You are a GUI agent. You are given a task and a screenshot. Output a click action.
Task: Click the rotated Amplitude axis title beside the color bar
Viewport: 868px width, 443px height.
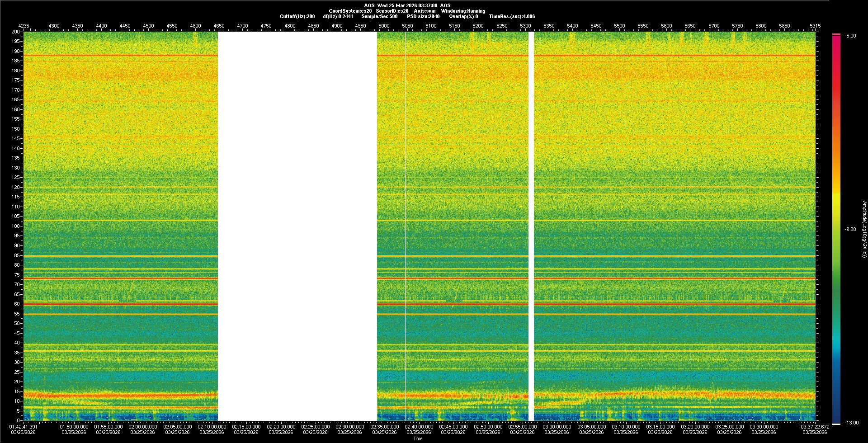coord(864,229)
